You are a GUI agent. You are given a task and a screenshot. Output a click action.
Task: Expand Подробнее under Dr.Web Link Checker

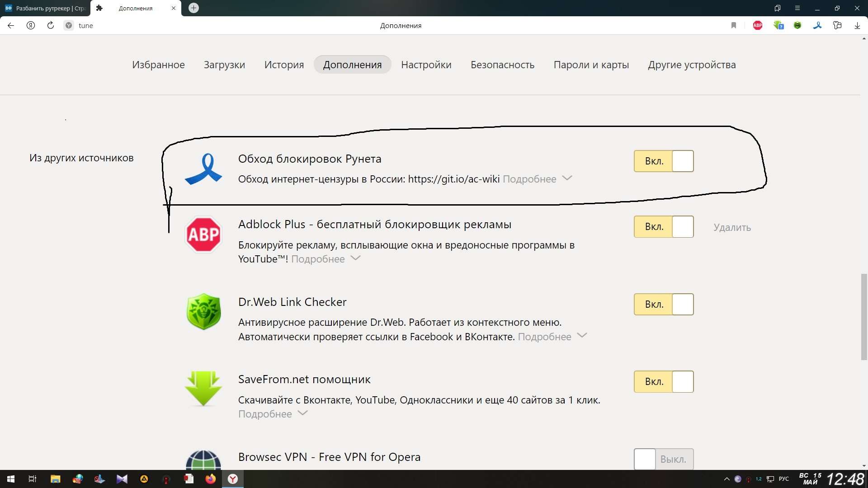(552, 337)
